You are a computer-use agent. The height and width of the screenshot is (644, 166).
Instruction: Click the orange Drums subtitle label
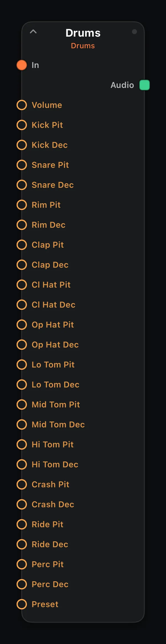pyautogui.click(x=83, y=46)
